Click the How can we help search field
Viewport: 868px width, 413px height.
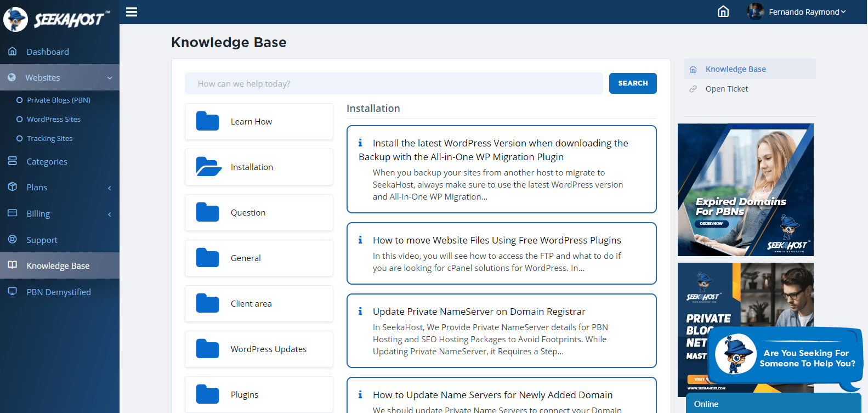394,83
